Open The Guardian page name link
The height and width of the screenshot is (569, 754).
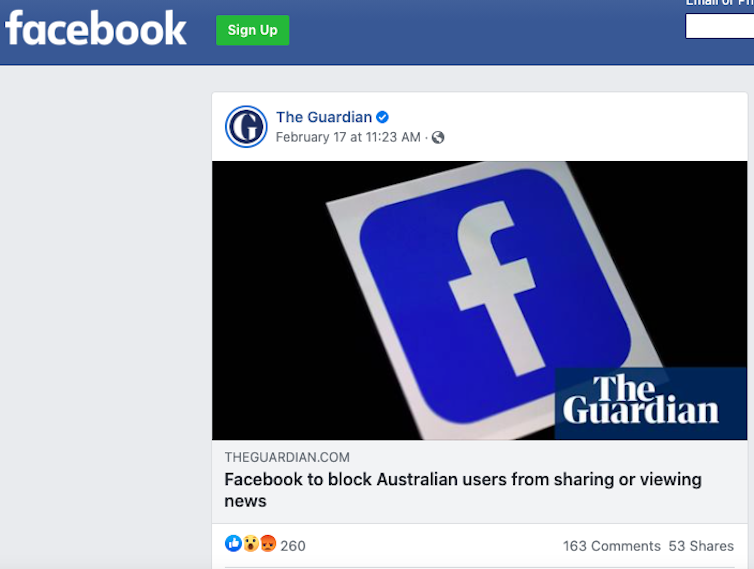(324, 117)
